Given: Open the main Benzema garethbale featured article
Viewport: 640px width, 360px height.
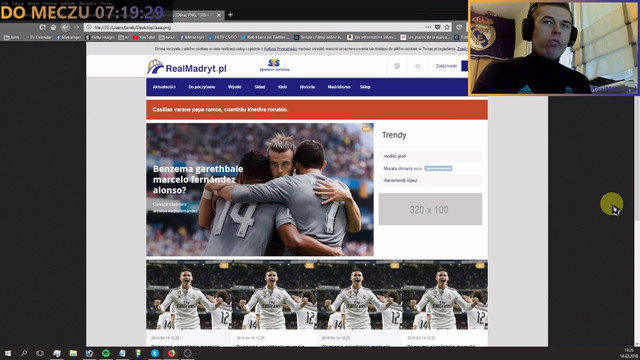Looking at the screenshot, I should [260, 189].
